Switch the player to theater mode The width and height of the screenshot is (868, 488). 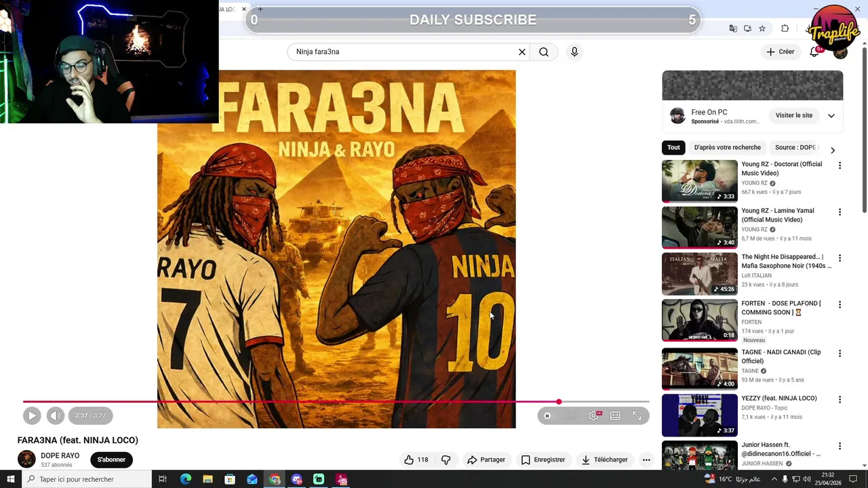[615, 415]
